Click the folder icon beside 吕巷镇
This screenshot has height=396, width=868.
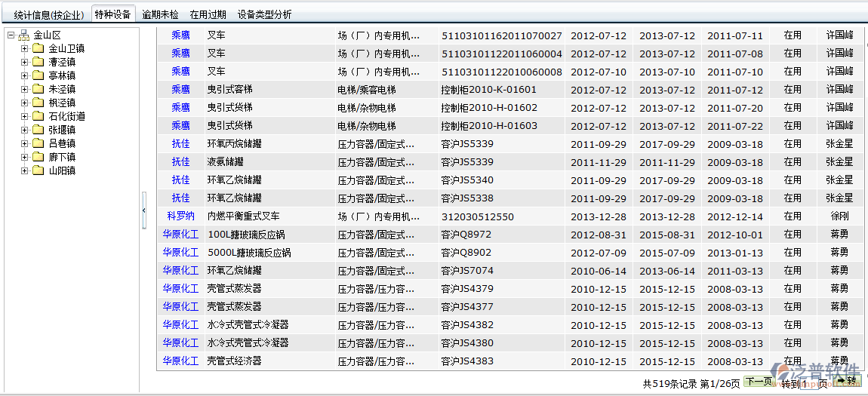coord(38,143)
